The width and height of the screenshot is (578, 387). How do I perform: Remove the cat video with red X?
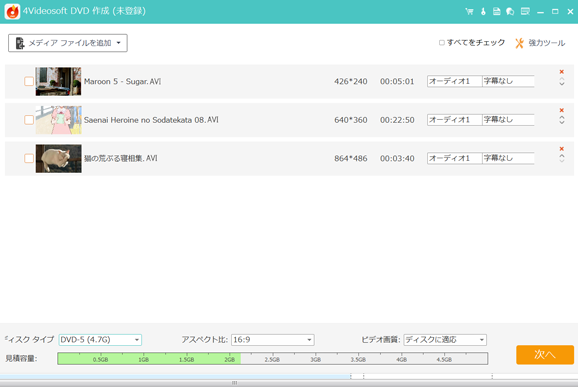[x=561, y=149]
